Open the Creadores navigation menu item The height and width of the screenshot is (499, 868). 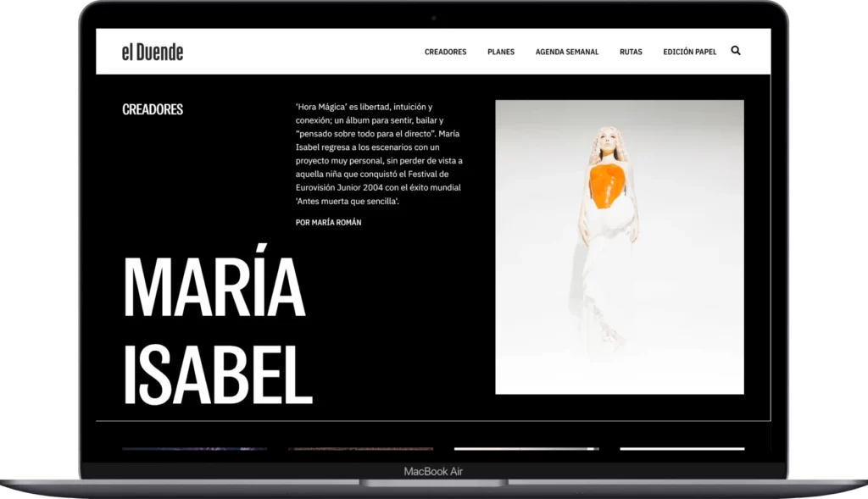click(445, 52)
